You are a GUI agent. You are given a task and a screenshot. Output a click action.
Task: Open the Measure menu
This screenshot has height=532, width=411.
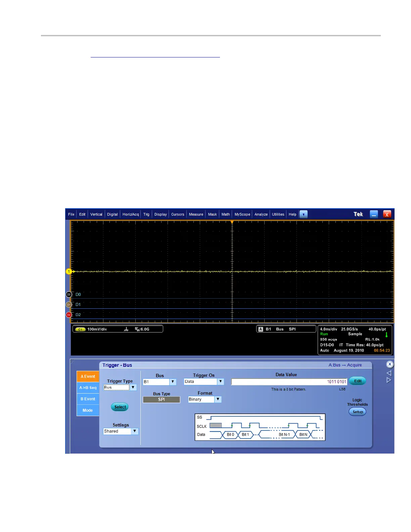tap(196, 214)
